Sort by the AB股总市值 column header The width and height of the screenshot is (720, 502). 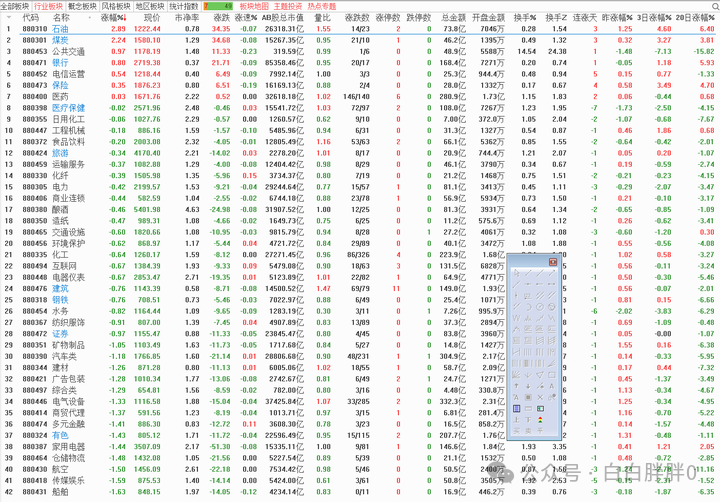282,17
